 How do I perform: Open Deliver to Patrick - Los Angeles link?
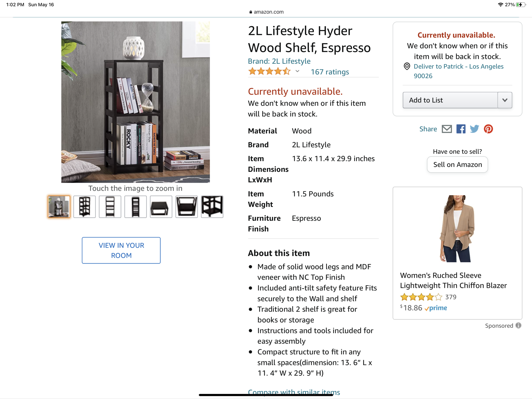[458, 71]
